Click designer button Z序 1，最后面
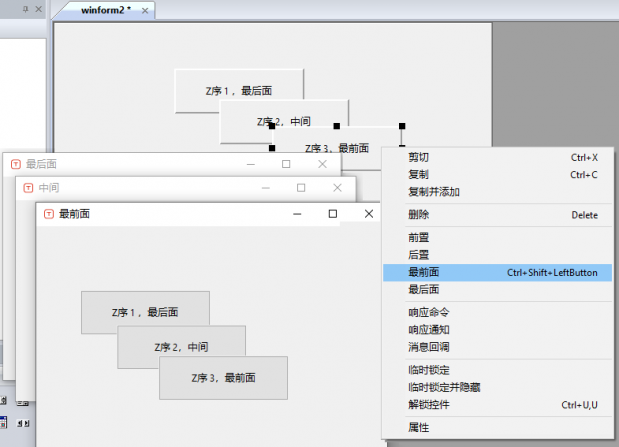This screenshot has width=619, height=447. click(x=238, y=91)
